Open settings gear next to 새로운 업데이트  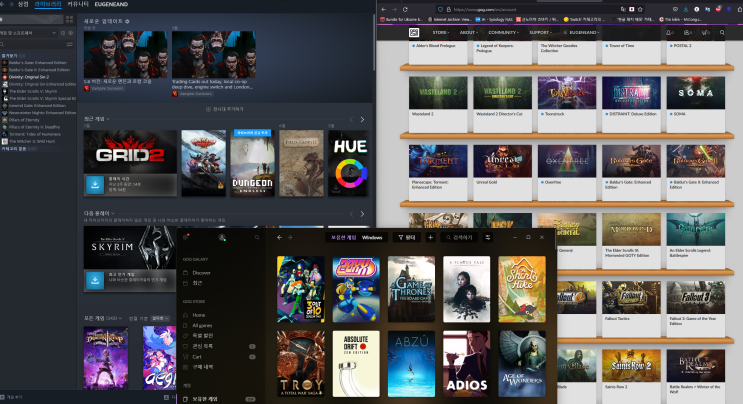(x=127, y=21)
